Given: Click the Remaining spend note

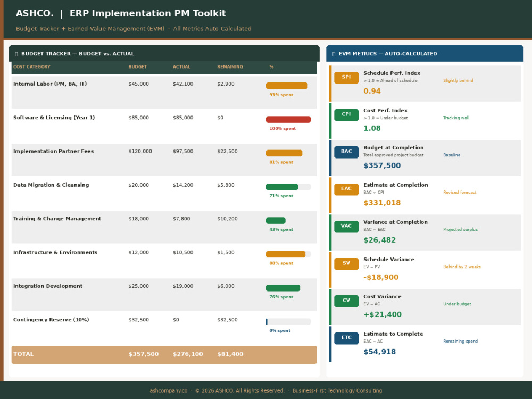Looking at the screenshot, I should point(460,342).
